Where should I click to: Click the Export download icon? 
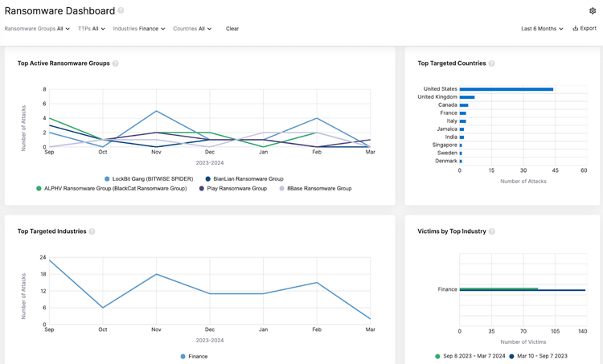tap(576, 28)
